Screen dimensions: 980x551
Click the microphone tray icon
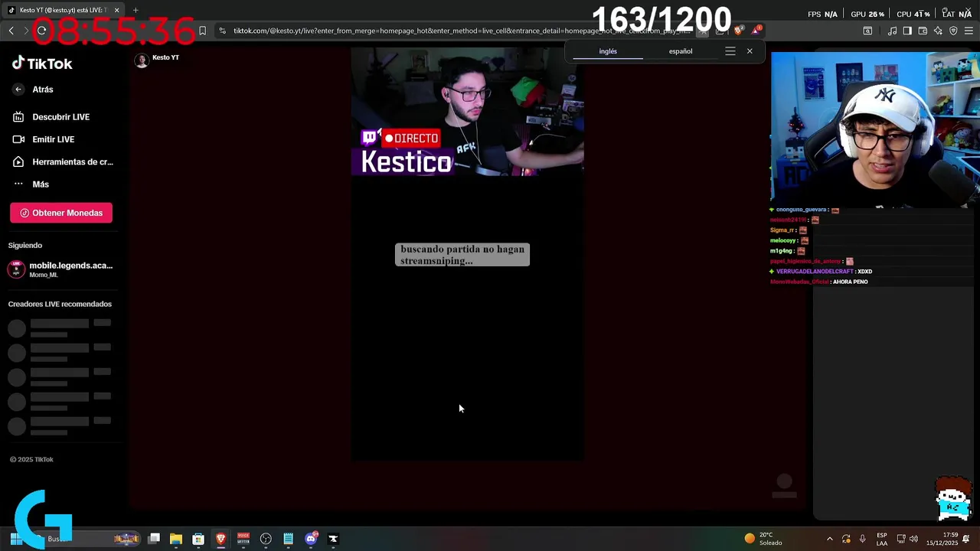(x=862, y=539)
